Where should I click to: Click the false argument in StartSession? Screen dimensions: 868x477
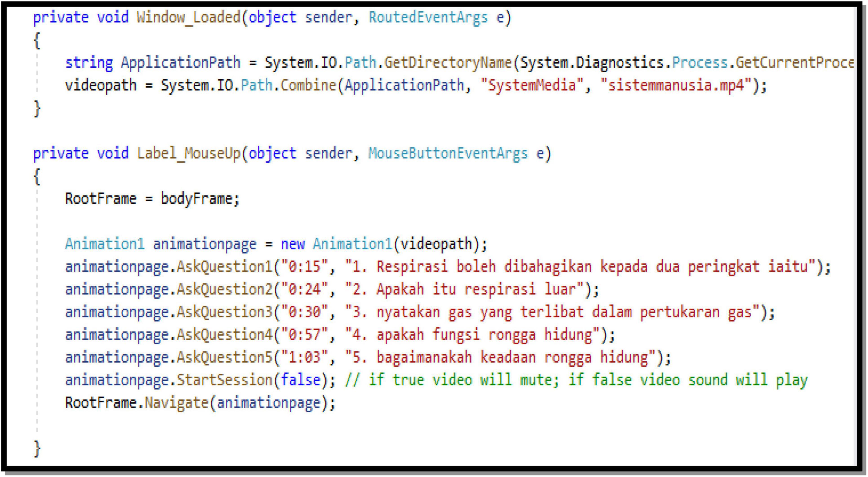click(300, 380)
